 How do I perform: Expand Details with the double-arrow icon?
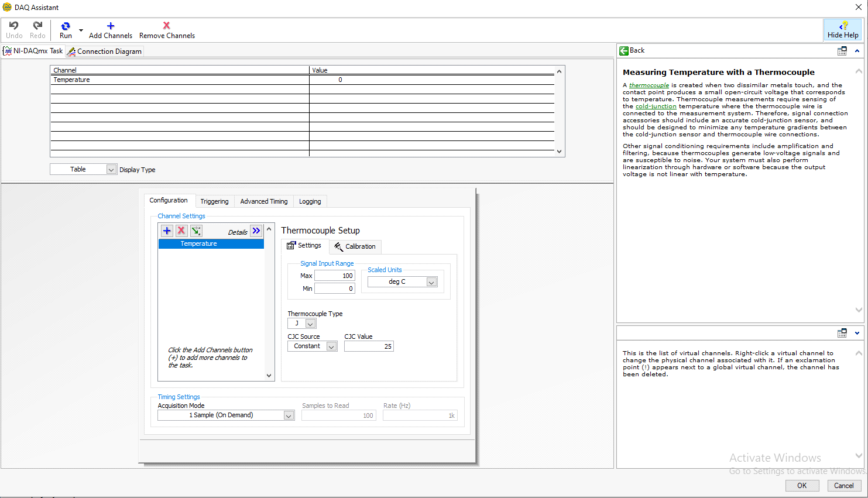[x=256, y=231]
